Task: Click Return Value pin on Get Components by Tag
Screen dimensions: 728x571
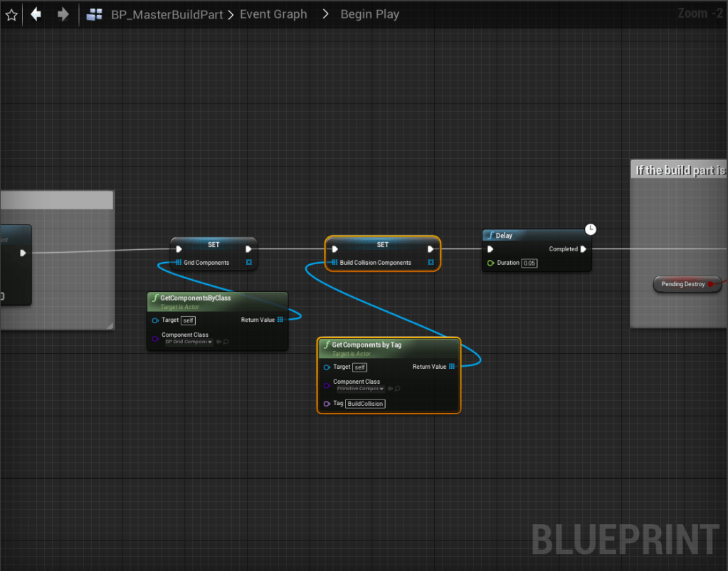Action: pyautogui.click(x=452, y=367)
